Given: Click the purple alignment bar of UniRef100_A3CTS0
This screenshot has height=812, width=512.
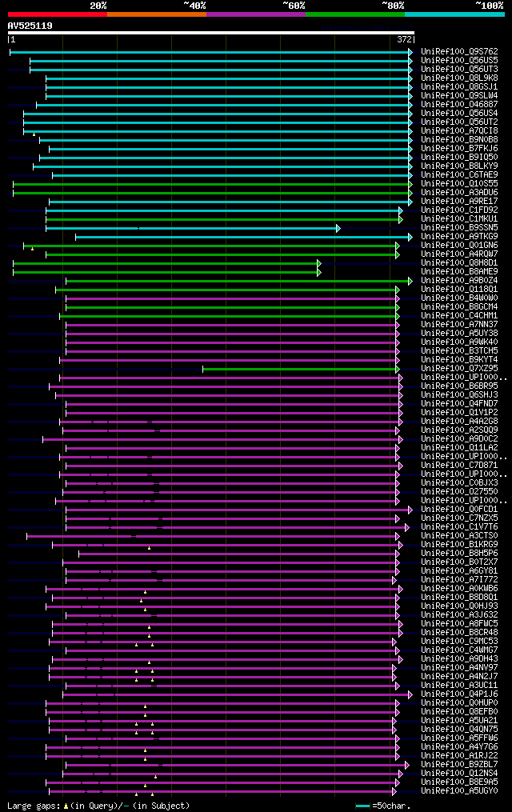Looking at the screenshot, I should [213, 537].
